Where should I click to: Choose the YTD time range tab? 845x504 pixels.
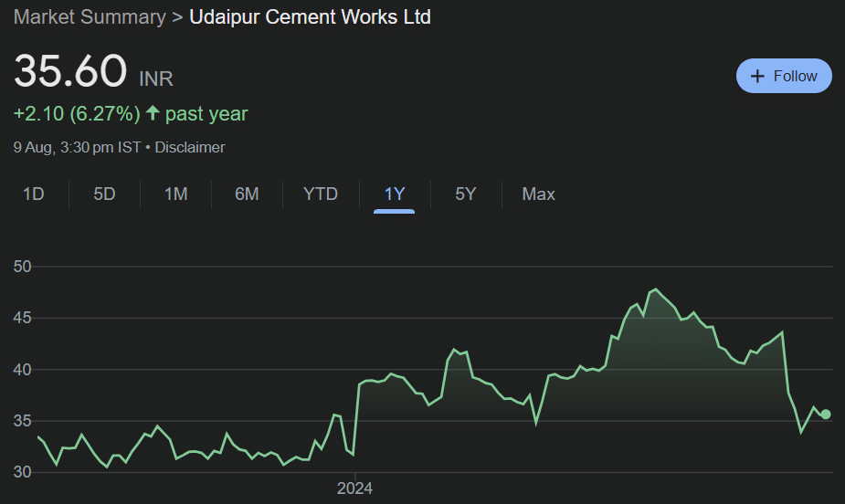[321, 194]
